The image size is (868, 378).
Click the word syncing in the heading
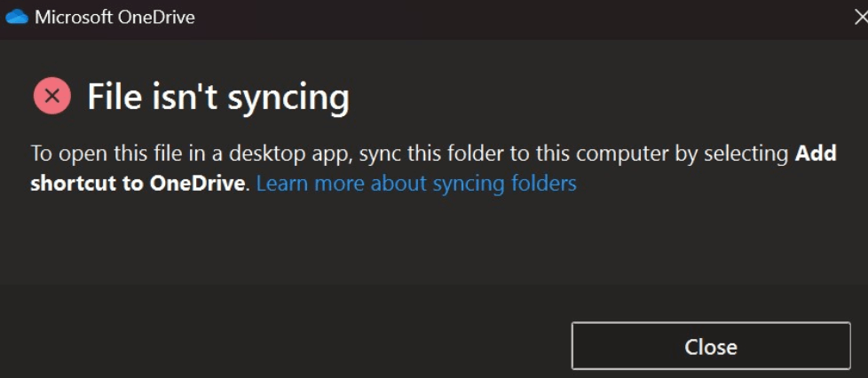[288, 98]
